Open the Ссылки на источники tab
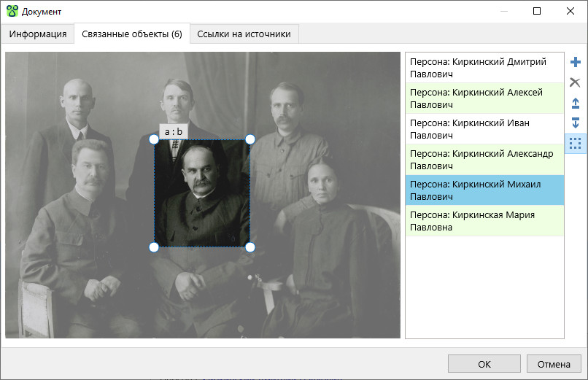 coord(244,34)
